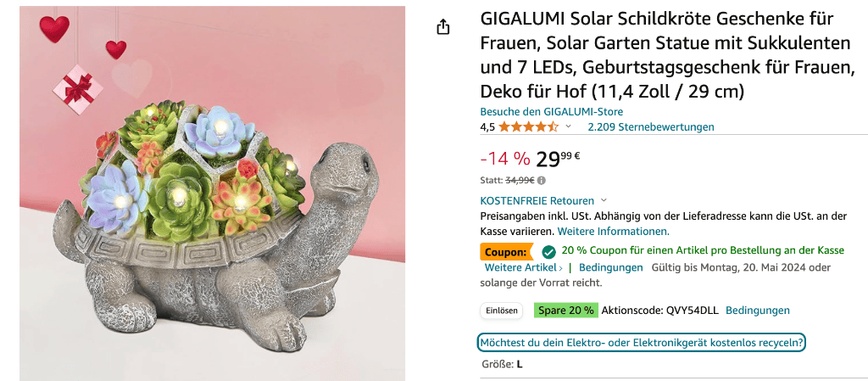
Task: Click the orange Coupon badge
Action: (506, 251)
